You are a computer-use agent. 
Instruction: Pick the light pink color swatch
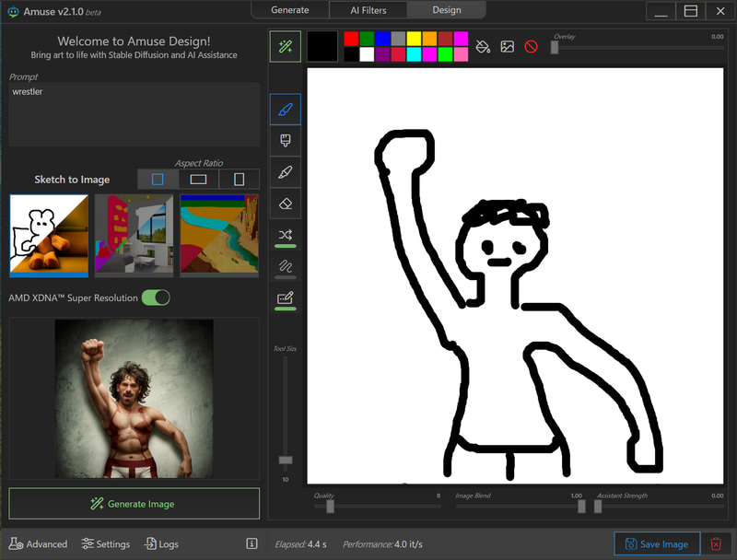(x=461, y=54)
